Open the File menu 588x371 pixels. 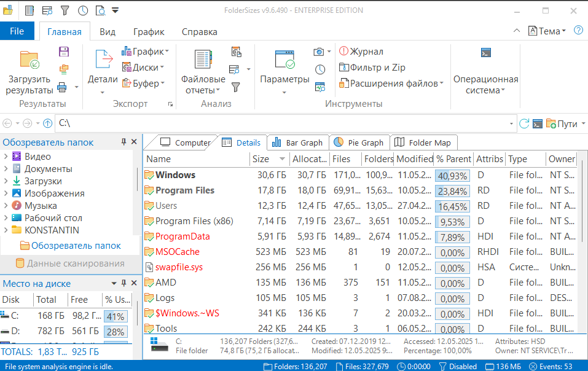(x=17, y=31)
